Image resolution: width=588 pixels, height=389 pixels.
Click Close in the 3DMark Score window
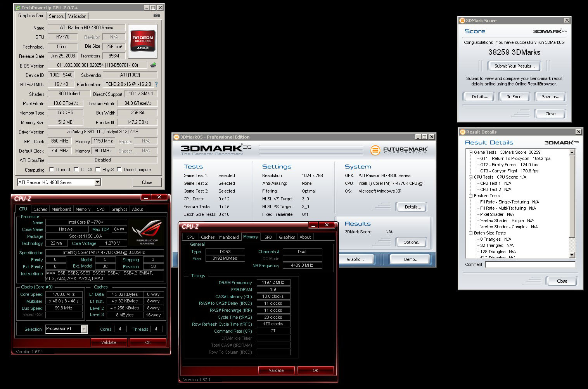click(x=550, y=114)
